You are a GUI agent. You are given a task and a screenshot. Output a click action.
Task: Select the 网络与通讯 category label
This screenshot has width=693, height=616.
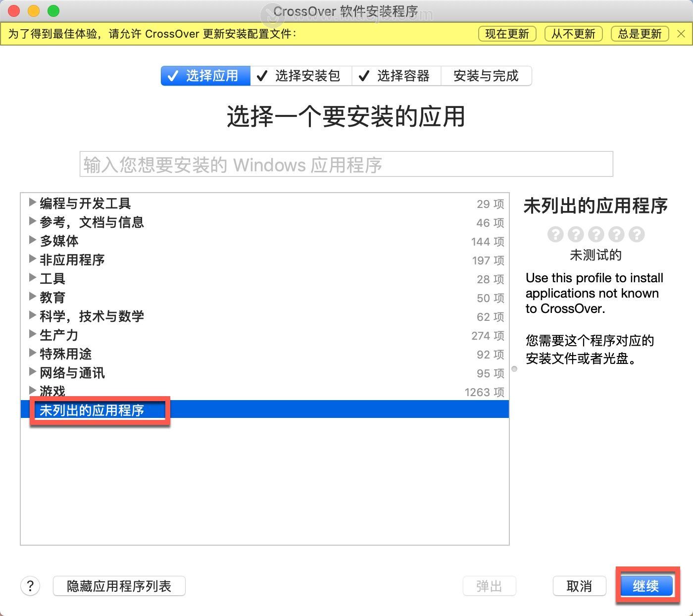click(x=72, y=372)
